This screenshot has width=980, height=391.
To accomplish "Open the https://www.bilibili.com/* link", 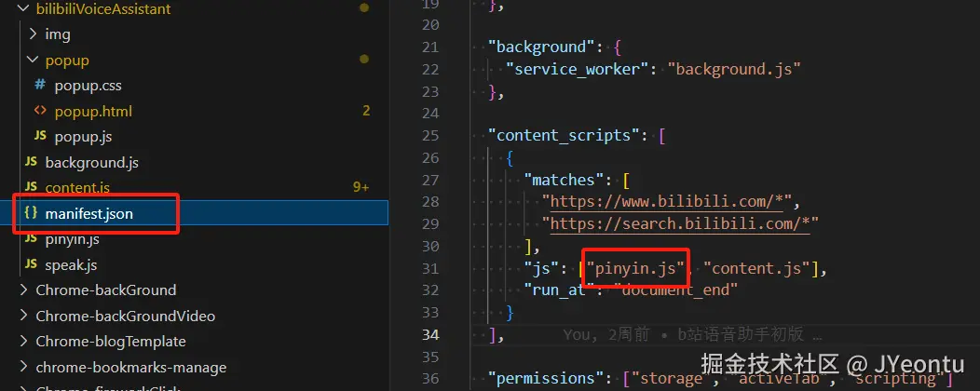I will (668, 202).
